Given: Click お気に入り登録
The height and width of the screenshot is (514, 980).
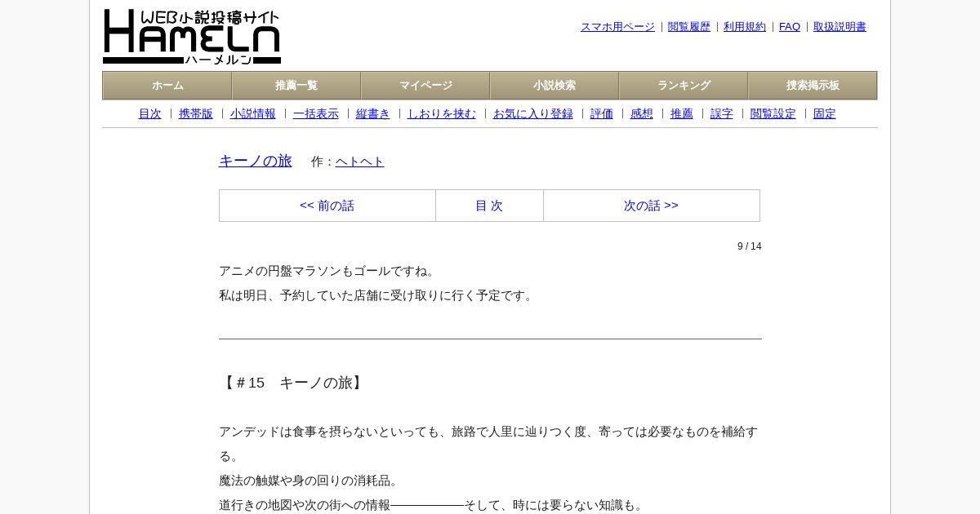Looking at the screenshot, I should coord(533,114).
